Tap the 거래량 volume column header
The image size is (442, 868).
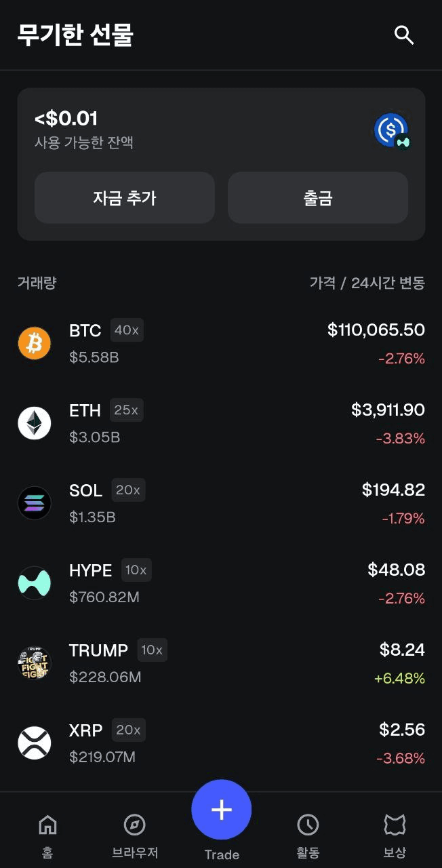click(35, 283)
